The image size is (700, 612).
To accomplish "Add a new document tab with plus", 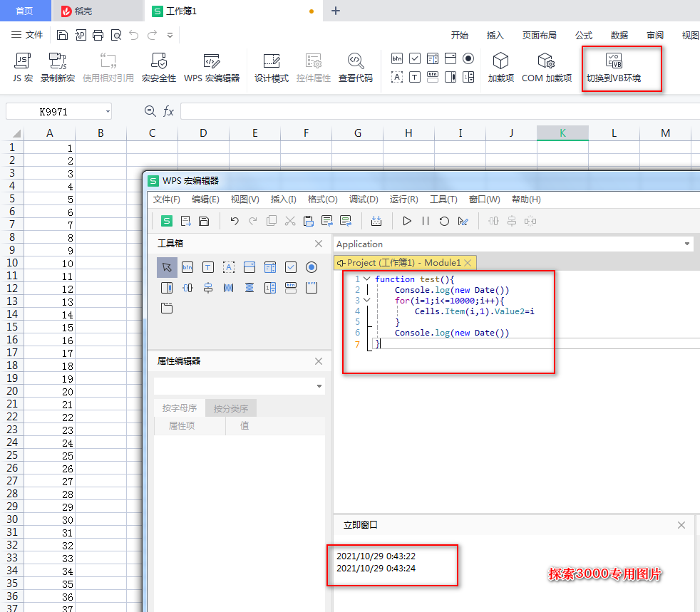I will (336, 11).
